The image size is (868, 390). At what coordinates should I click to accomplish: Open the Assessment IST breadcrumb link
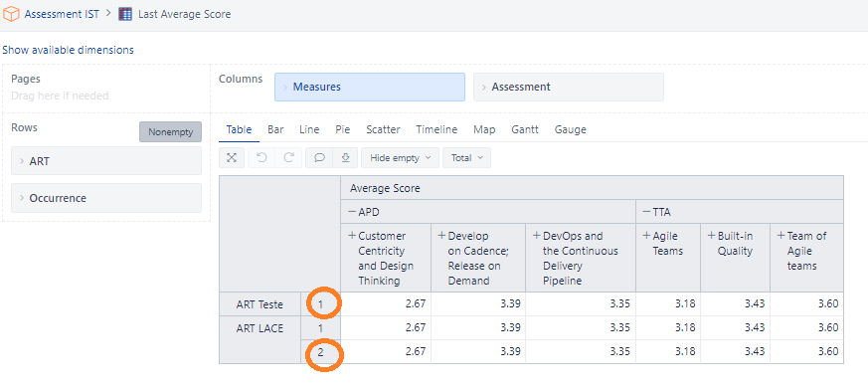62,14
